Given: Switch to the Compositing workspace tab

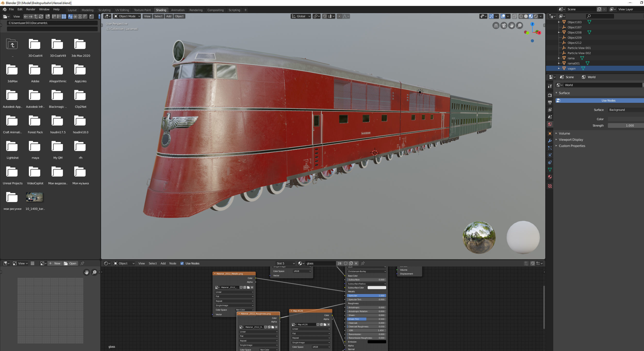Looking at the screenshot, I should tap(215, 10).
